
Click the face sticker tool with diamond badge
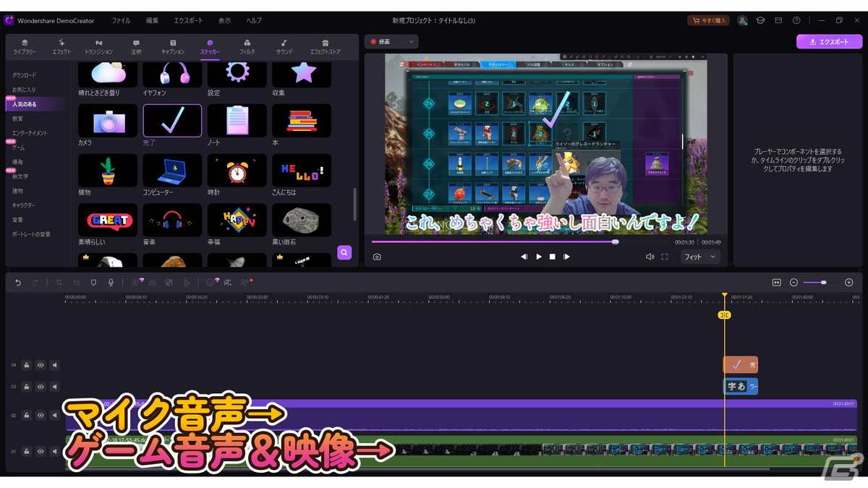tap(211, 283)
